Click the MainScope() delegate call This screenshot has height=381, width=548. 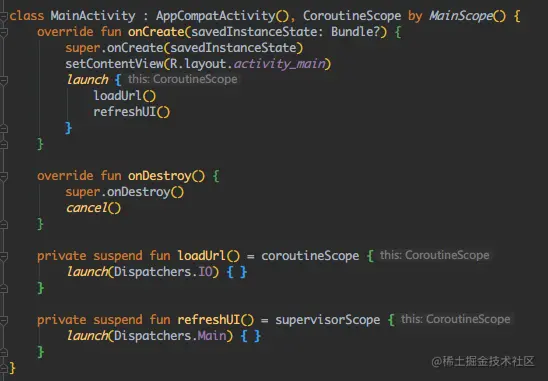point(468,16)
